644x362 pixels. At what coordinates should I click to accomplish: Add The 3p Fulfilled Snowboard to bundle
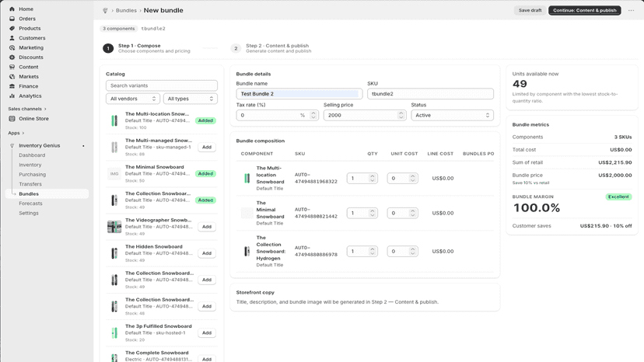(x=207, y=332)
